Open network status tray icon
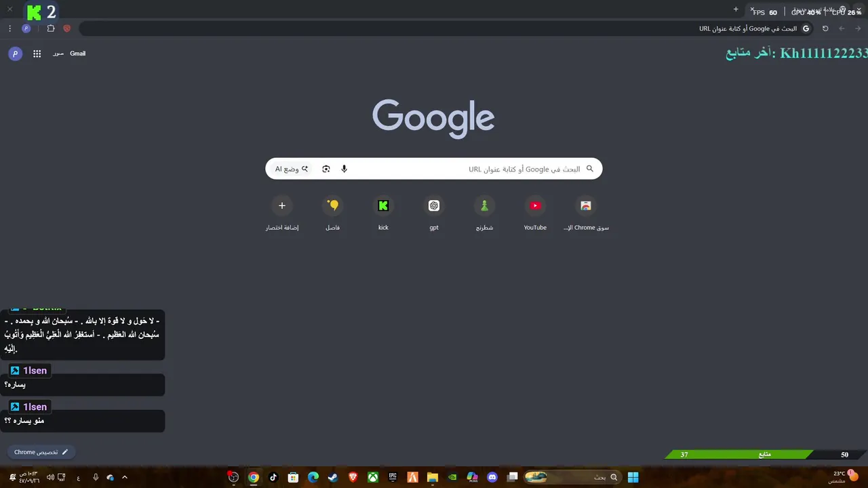This screenshot has height=488, width=868. (62, 477)
